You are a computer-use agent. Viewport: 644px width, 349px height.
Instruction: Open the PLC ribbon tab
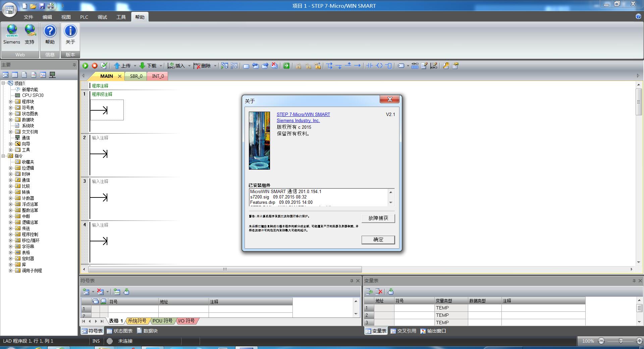point(84,17)
